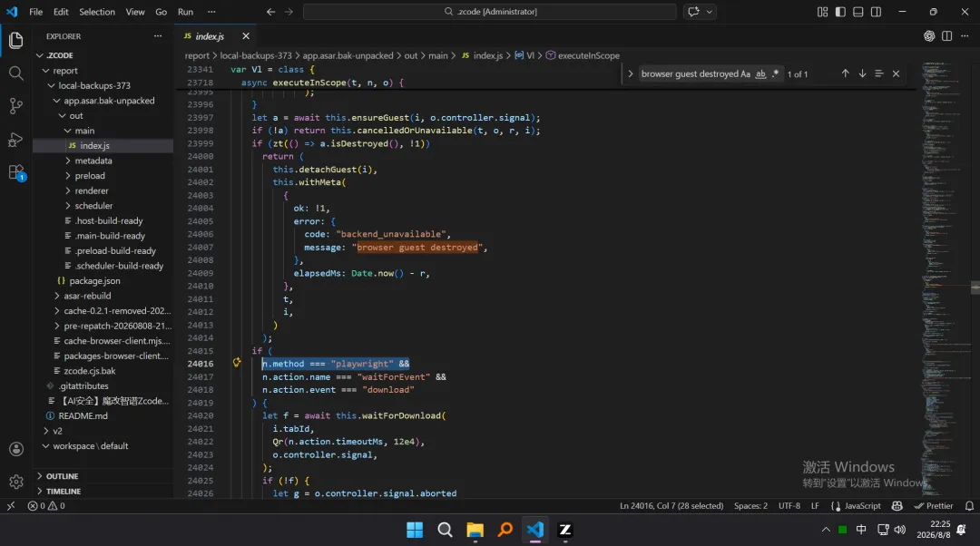Screen dimensions: 980x546
Task: Click the Prettier status bar item
Action: pyautogui.click(x=934, y=506)
